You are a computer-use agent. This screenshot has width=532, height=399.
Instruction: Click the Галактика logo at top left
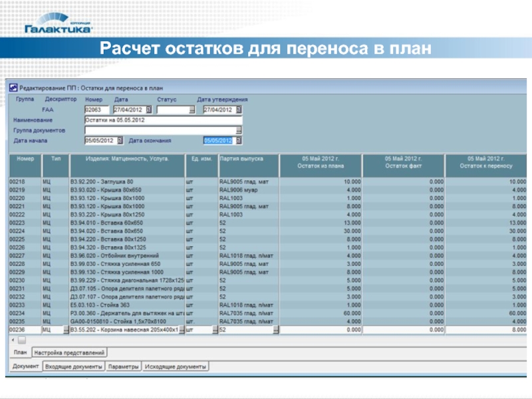click(x=58, y=25)
